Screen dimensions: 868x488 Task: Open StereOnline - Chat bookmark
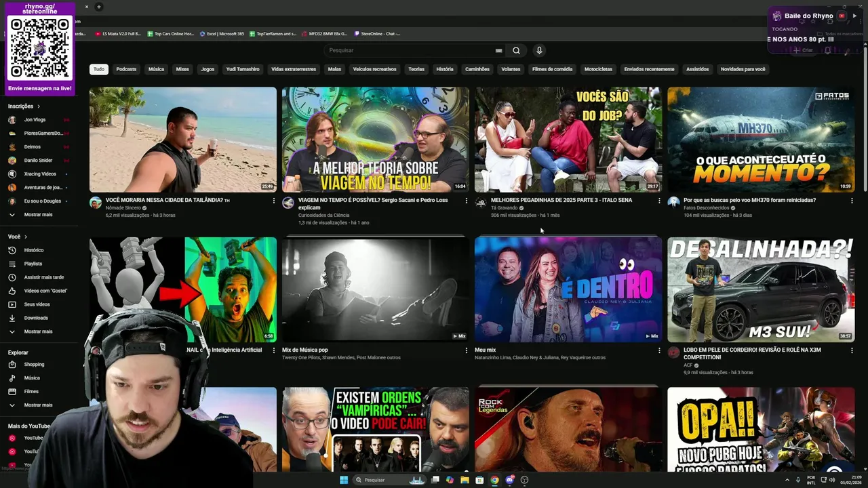pyautogui.click(x=377, y=33)
